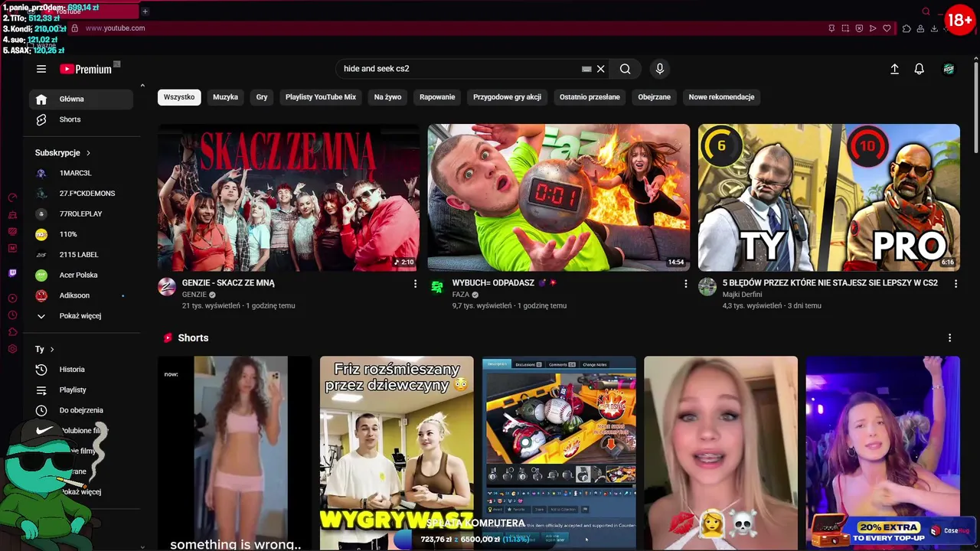This screenshot has width=980, height=551.
Task: Open the FAZA channel avatar
Action: coord(437,287)
